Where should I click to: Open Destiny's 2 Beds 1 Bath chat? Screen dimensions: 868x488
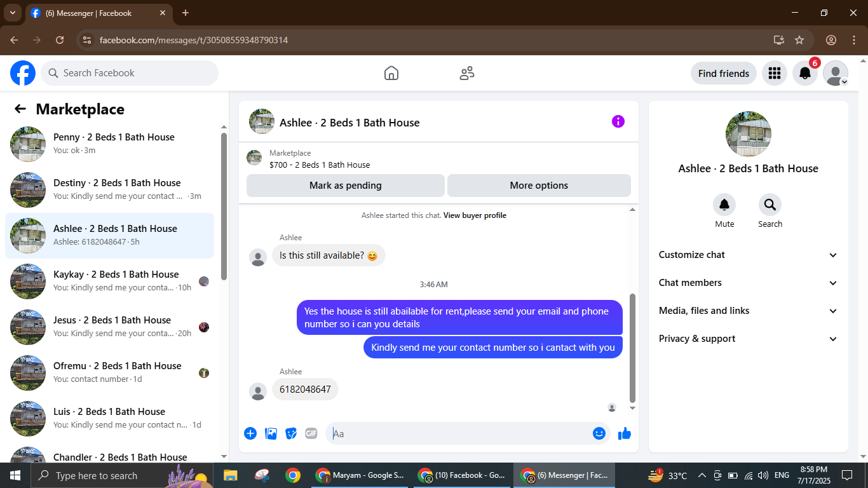coord(110,189)
